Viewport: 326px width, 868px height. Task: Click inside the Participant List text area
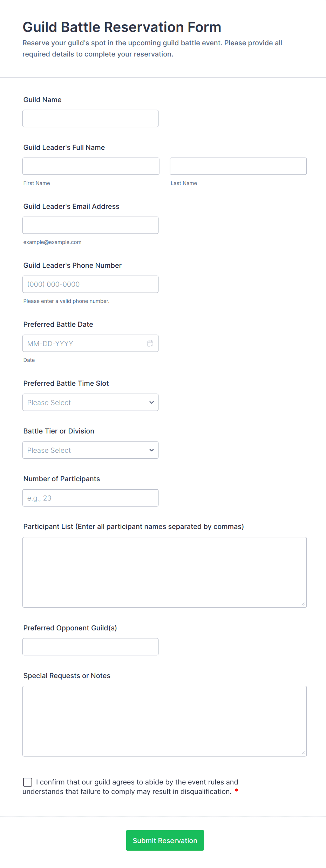(164, 572)
